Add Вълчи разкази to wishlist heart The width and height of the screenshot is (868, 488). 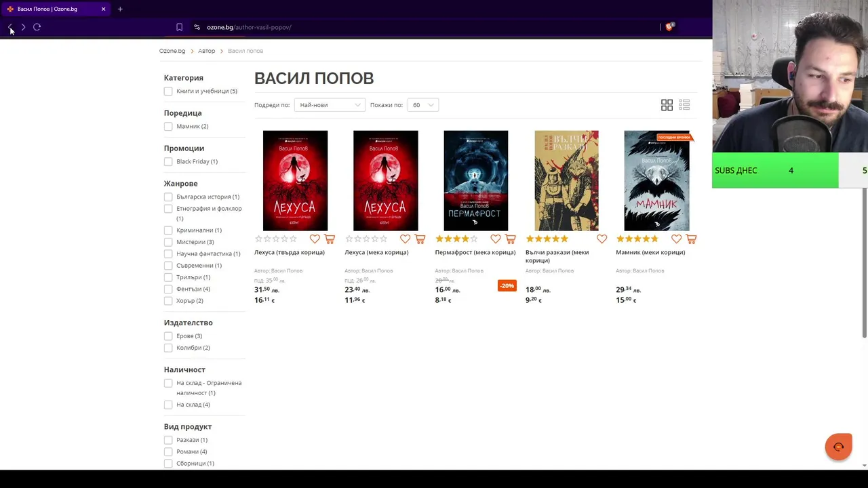[601, 239]
